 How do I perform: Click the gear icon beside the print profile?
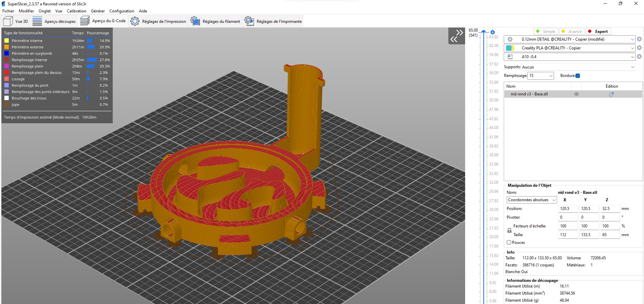[639, 39]
